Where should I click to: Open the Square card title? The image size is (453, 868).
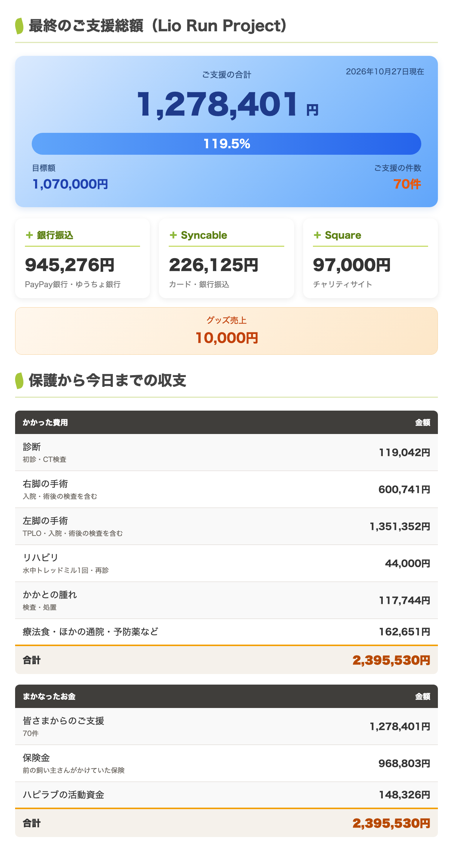click(x=343, y=235)
